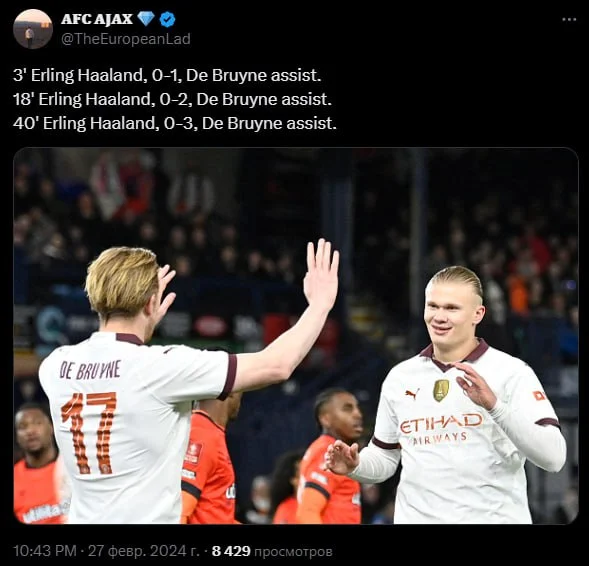Click the DE BRUYNE name on the shirt

pyautogui.click(x=90, y=370)
